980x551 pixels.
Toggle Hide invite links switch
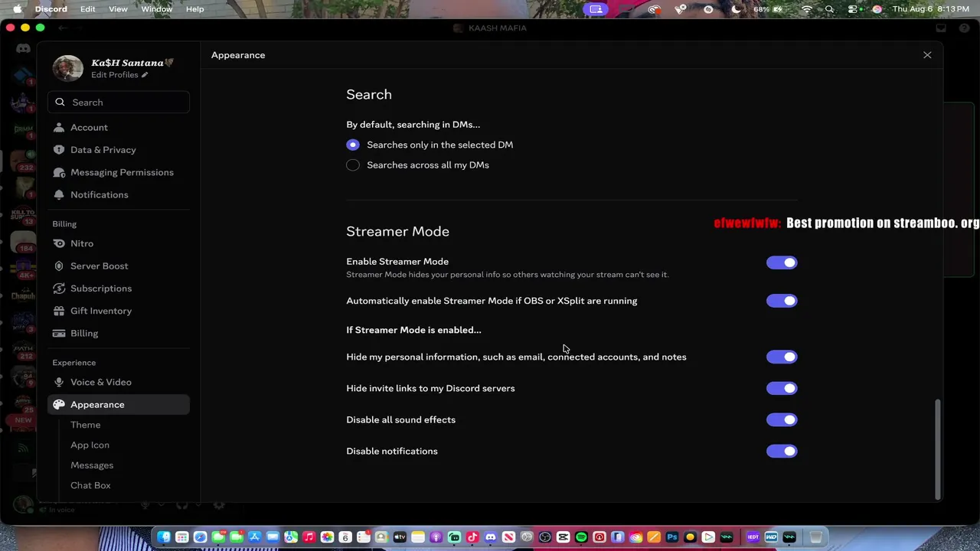782,388
